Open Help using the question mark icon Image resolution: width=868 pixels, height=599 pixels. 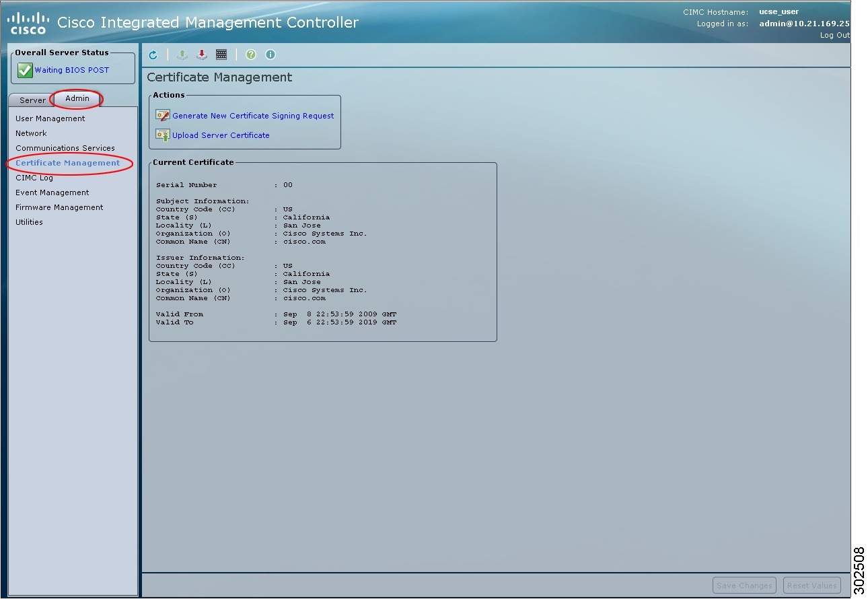coord(250,55)
